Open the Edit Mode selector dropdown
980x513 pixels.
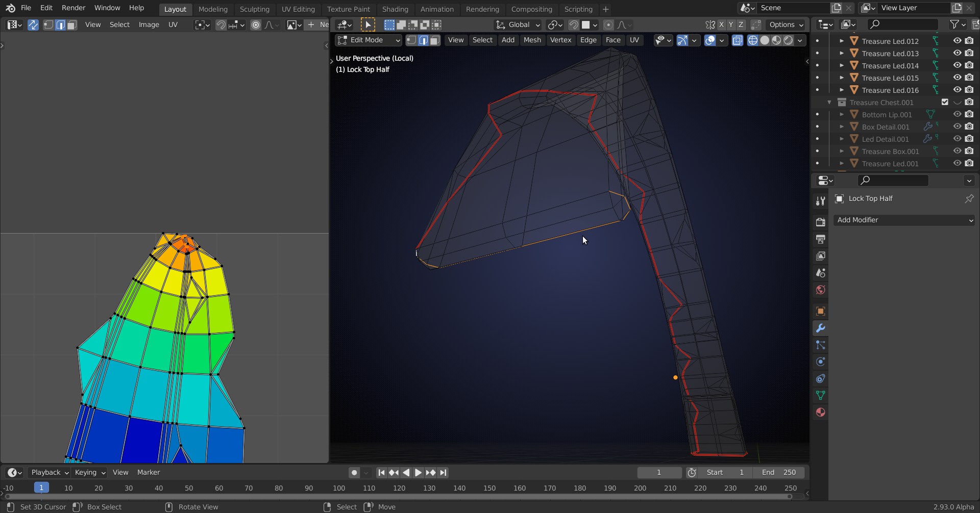coord(369,40)
